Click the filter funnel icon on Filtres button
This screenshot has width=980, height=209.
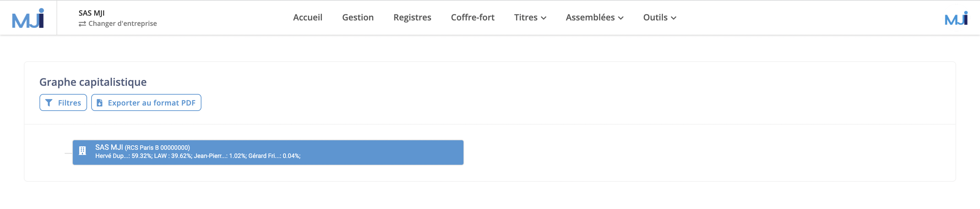click(x=49, y=102)
